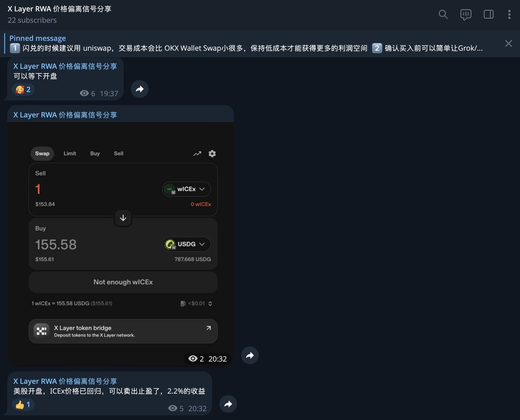This screenshot has width=520, height=420.
Task: Toggle the right sidebar panel icon
Action: tap(489, 14)
